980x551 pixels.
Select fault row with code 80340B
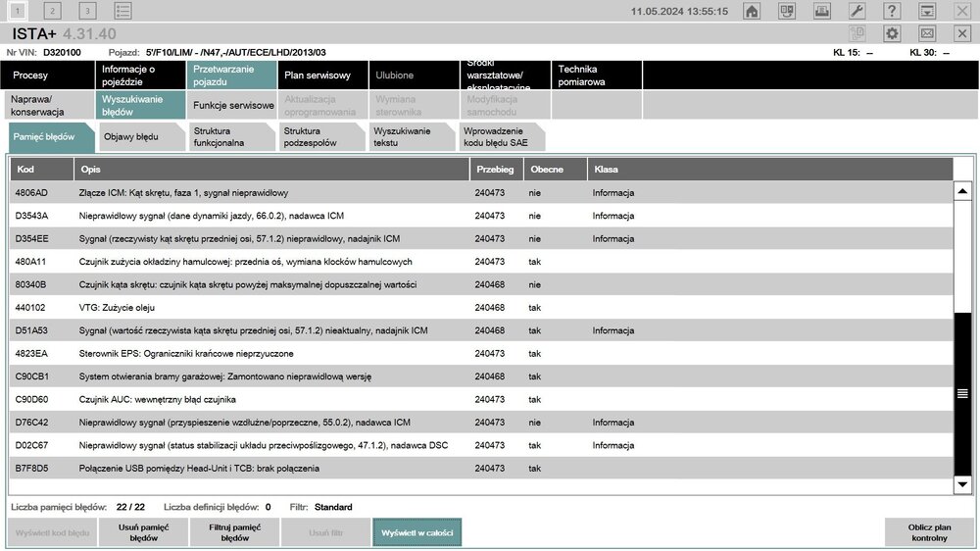(x=481, y=284)
